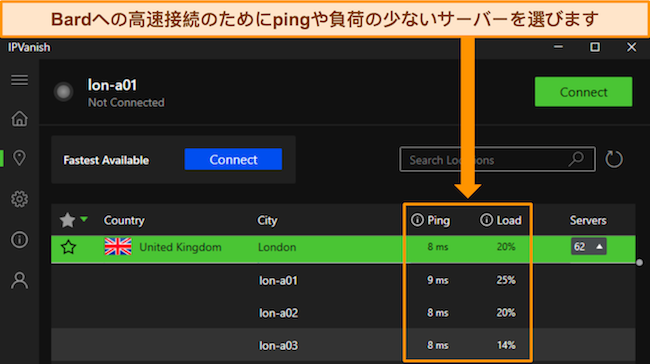Image resolution: width=650 pixels, height=364 pixels.
Task: Click the magnifier icon in search box
Action: tap(577, 159)
